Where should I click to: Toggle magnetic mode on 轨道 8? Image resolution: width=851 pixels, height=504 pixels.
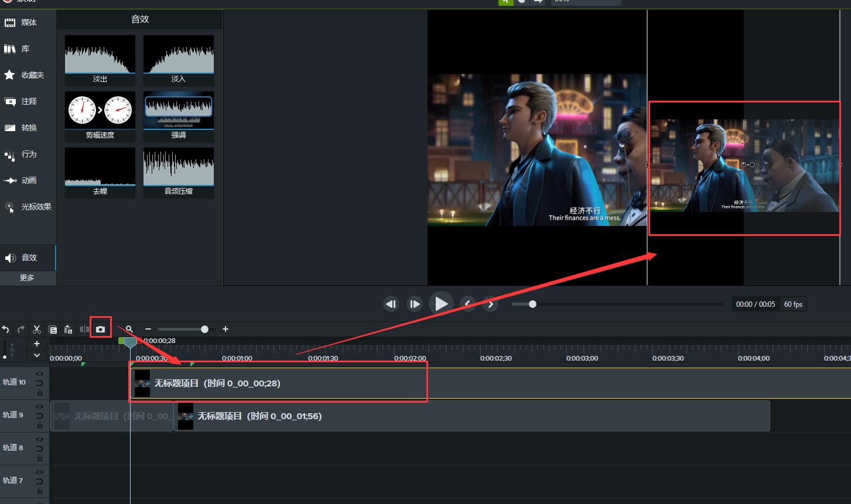tap(40, 448)
